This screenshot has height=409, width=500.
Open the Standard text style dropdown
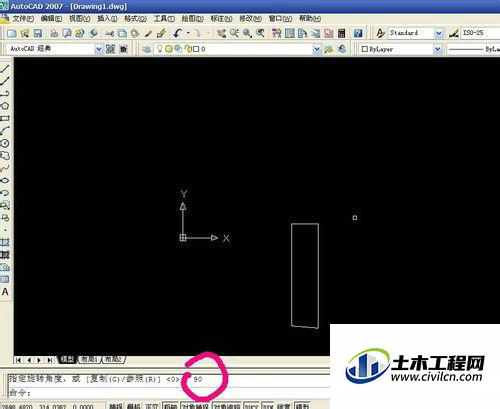(x=439, y=33)
